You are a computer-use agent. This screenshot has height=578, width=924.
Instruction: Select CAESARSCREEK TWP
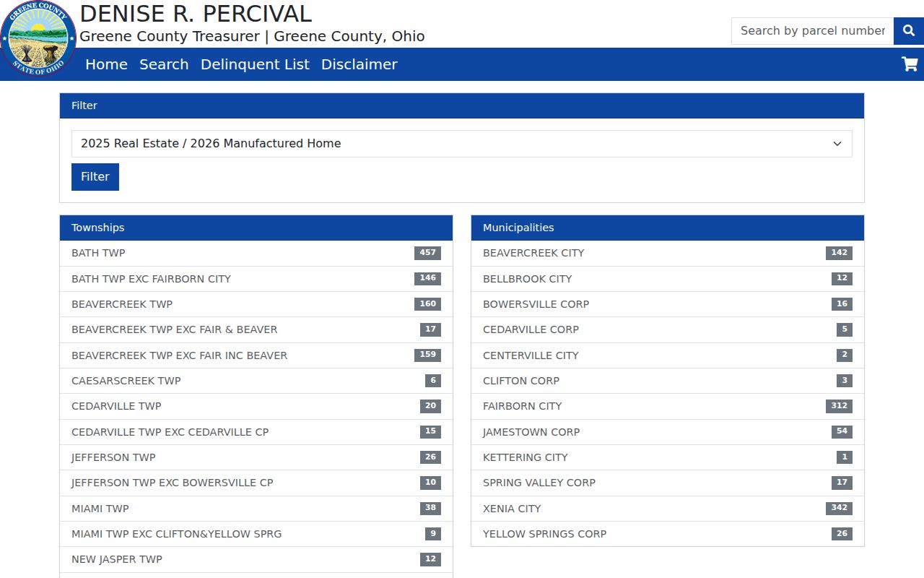tap(256, 381)
